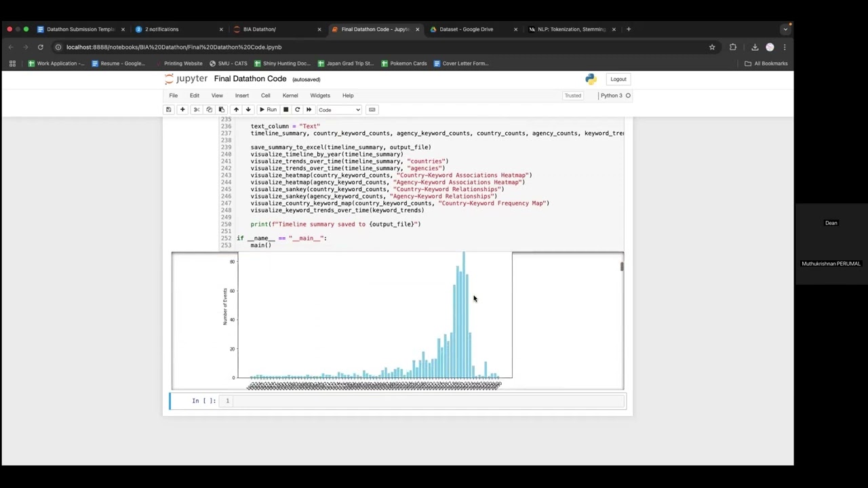Select the Dean participant tile
This screenshot has height=488, width=868.
[x=831, y=223]
